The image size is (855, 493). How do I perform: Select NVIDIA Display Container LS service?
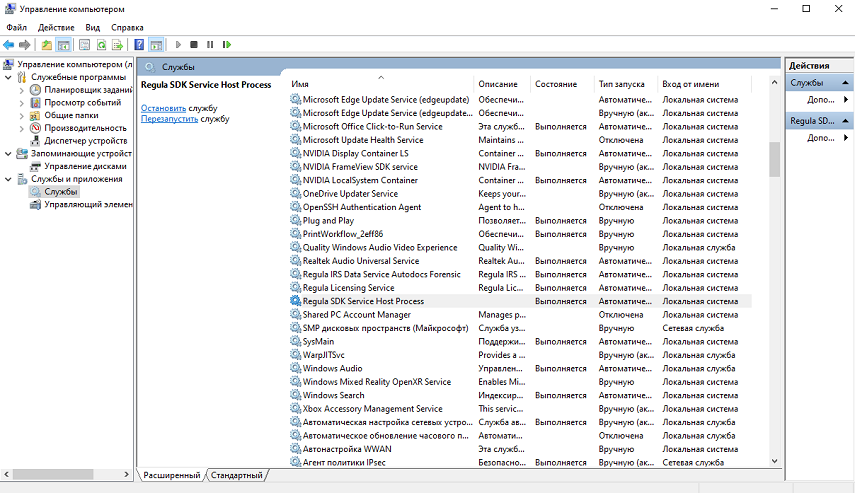click(x=520, y=153)
